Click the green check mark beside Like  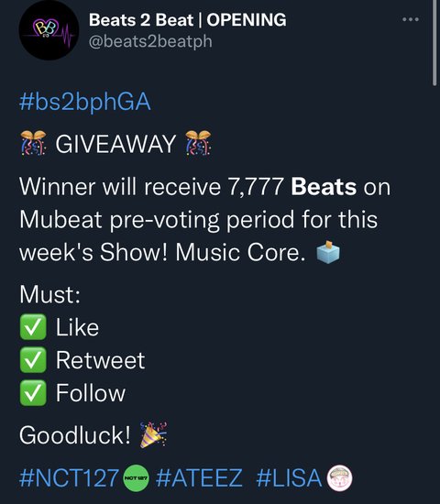(33, 327)
